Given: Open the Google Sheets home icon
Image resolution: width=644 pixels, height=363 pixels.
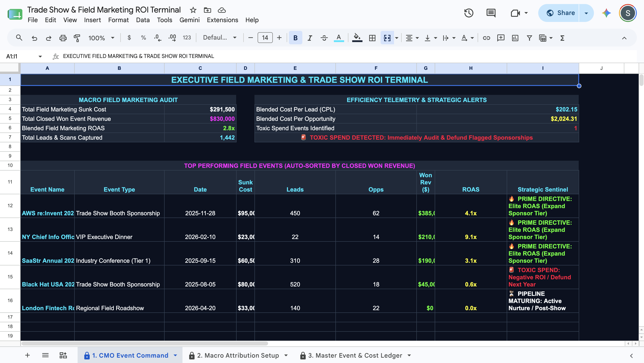Looking at the screenshot, I should 15,14.
